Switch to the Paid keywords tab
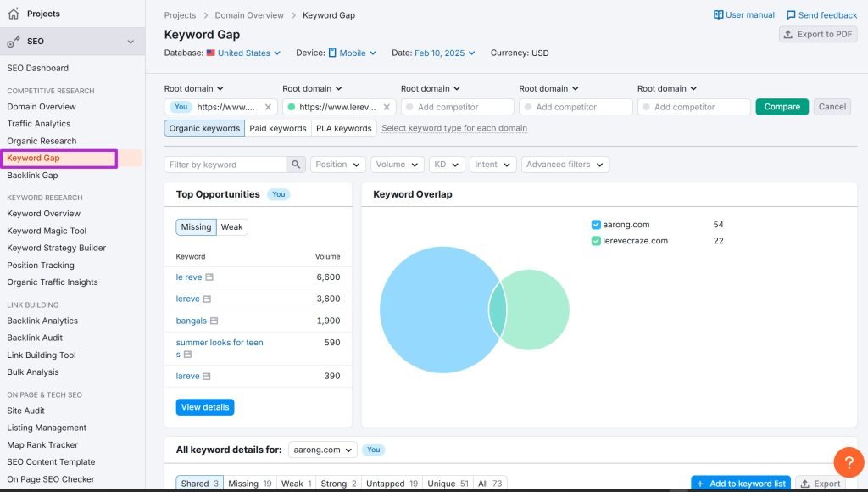Viewport: 868px width, 492px height. tap(277, 128)
